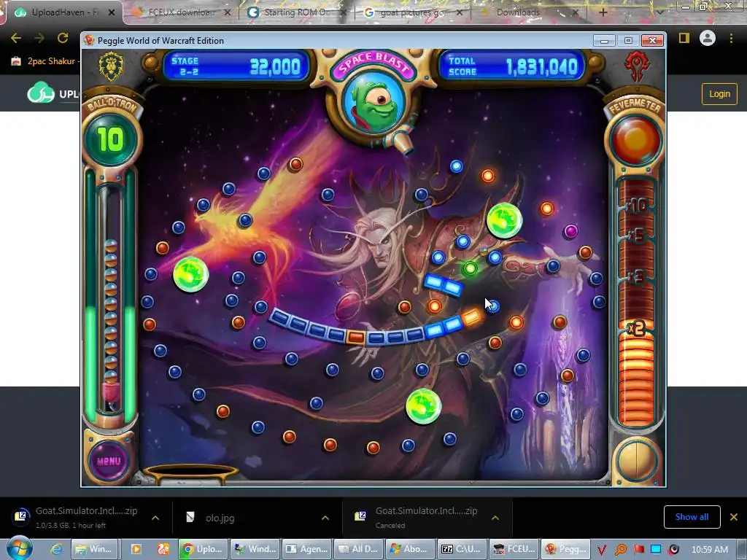The image size is (747, 560).
Task: Expand options for canceled Goat.Simulator download
Action: tap(495, 518)
